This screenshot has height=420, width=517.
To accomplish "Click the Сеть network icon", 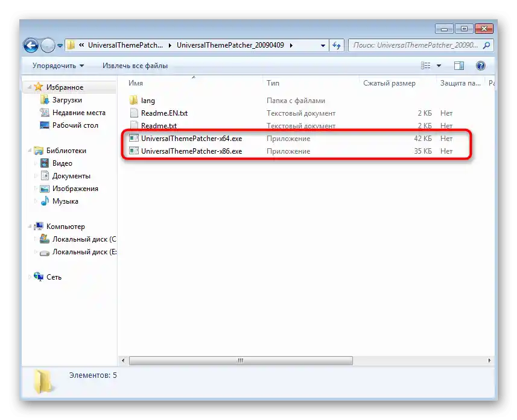I will (39, 277).
